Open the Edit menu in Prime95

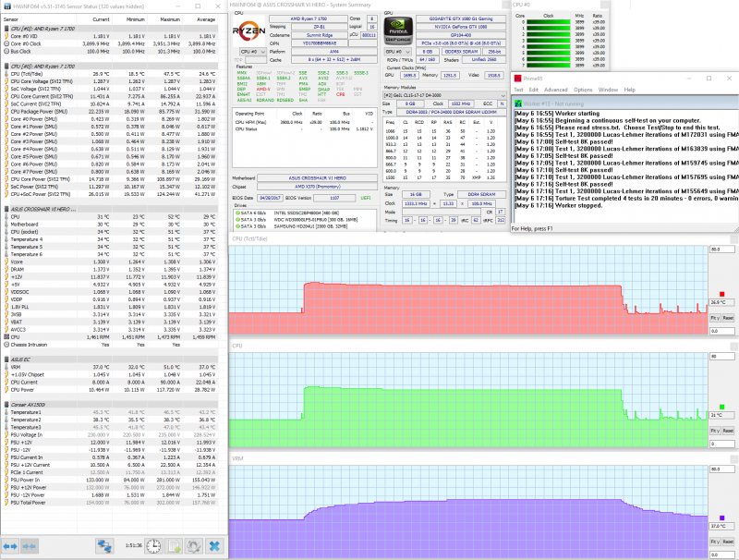pyautogui.click(x=534, y=90)
